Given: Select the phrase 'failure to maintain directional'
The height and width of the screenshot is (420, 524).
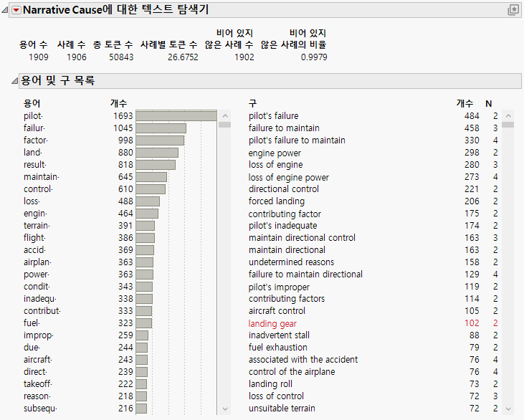Looking at the screenshot, I should 305,275.
